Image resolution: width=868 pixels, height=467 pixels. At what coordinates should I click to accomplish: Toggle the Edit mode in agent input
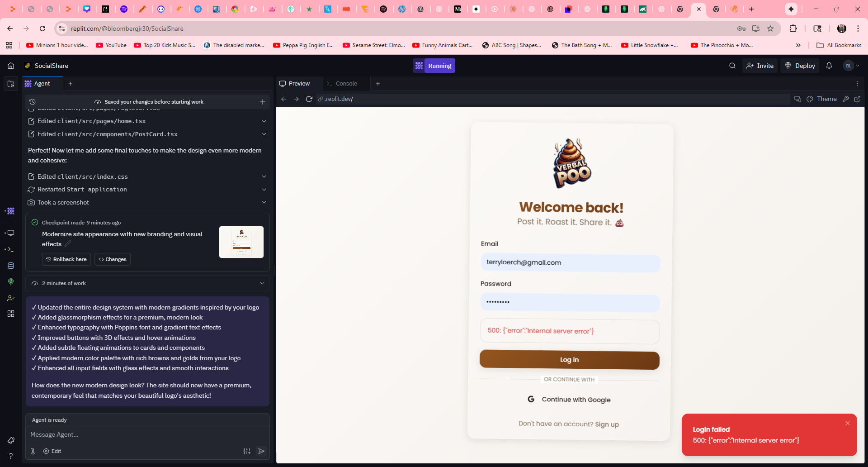(x=52, y=451)
